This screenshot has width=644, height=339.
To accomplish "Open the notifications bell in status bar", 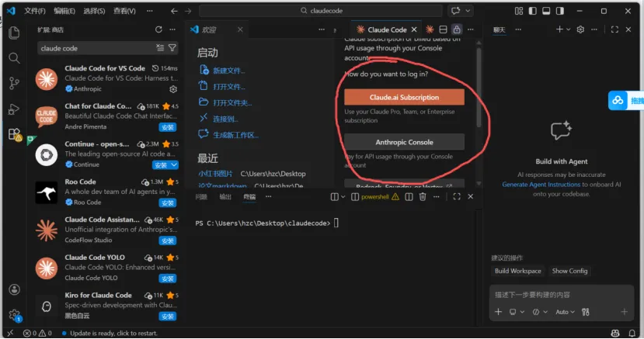I will [632, 334].
